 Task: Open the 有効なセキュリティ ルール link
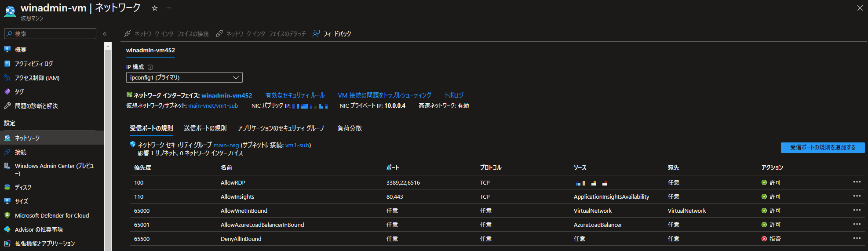click(295, 95)
